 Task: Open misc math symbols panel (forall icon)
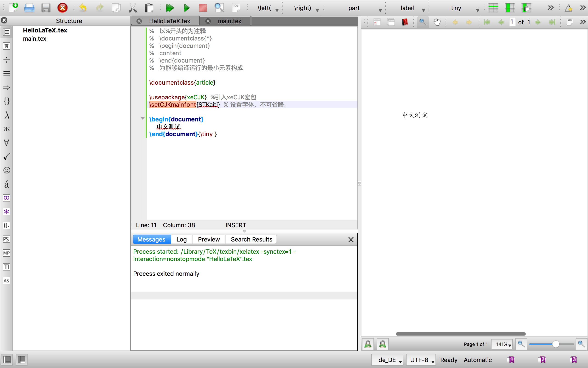click(7, 142)
